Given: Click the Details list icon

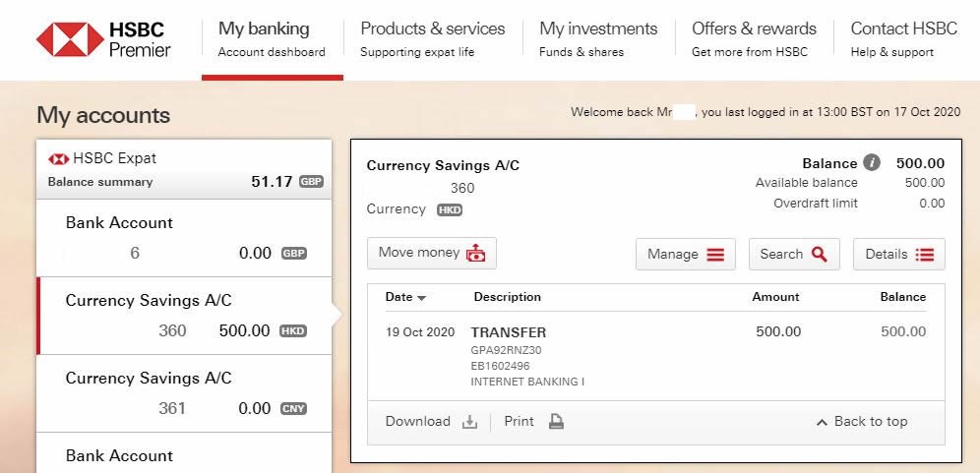Looking at the screenshot, I should [924, 255].
